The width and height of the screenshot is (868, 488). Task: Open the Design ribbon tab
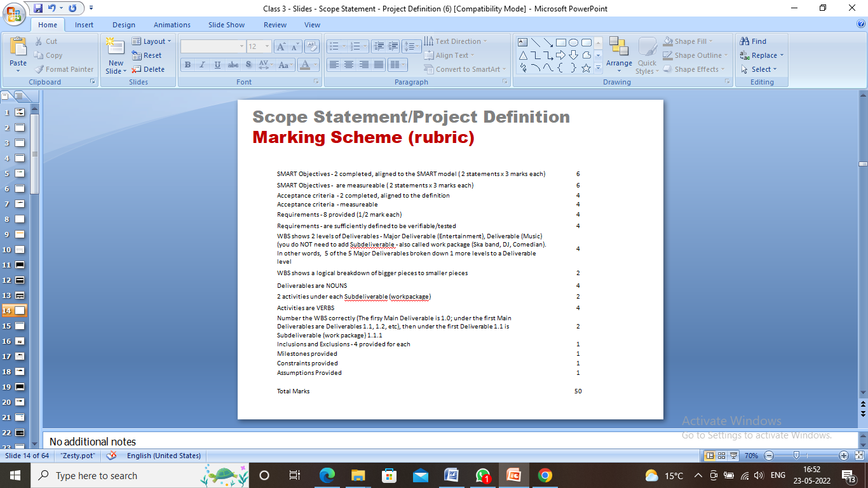pos(124,25)
